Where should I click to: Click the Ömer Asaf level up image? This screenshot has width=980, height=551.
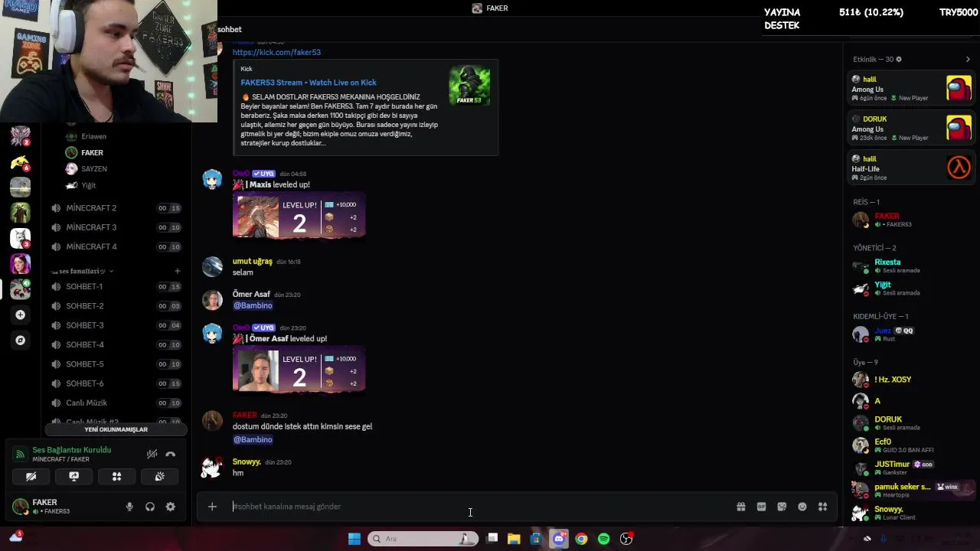[299, 370]
